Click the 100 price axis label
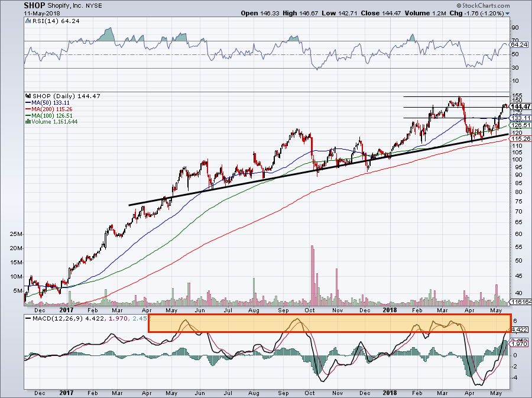Viewport: 532px width, 398px height. (x=517, y=160)
